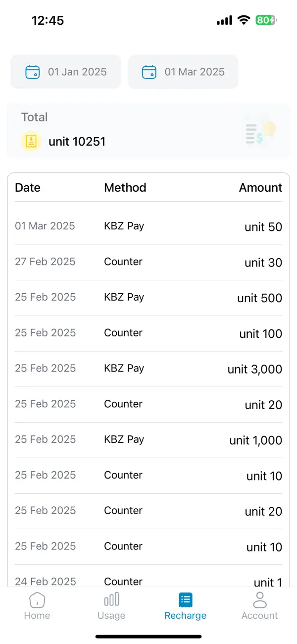Open the unit 3,000 KBZ Pay recharge
Image resolution: width=297 pixels, height=644 pixels.
(148, 369)
